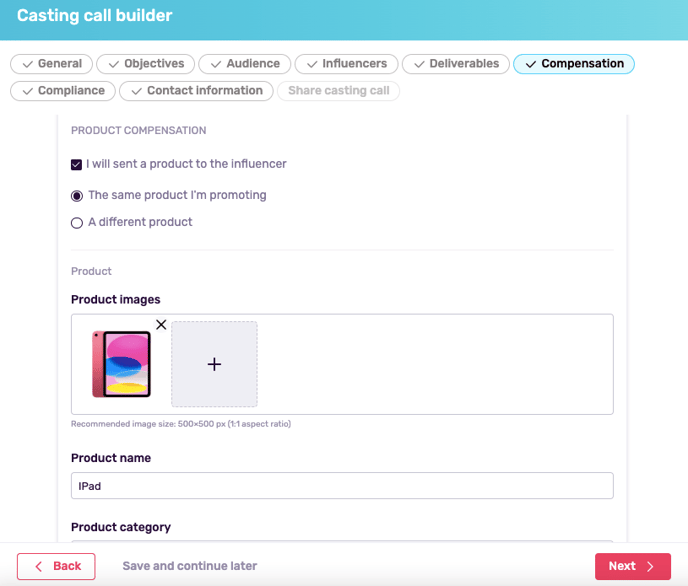Click the Deliverables step checkmark icon

pyautogui.click(x=419, y=64)
